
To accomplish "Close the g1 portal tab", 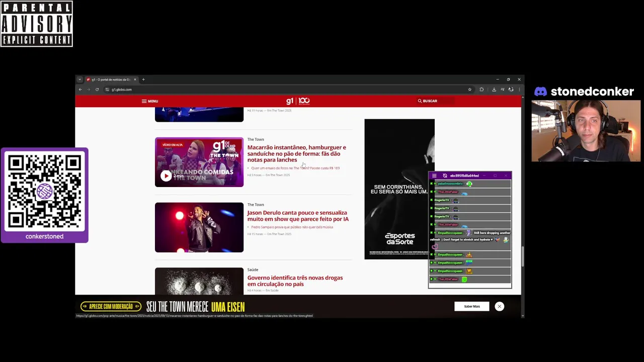I will [135, 79].
